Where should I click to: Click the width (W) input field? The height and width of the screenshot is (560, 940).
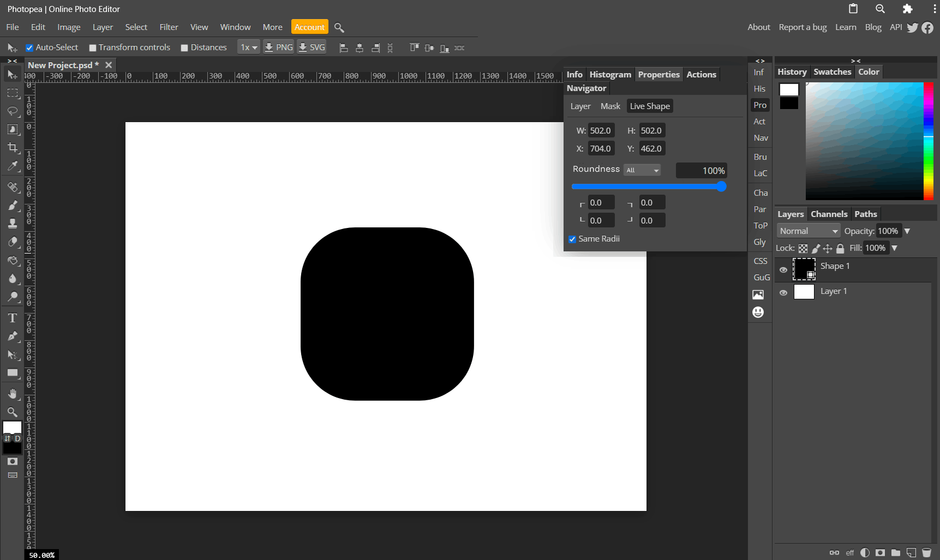(x=601, y=130)
